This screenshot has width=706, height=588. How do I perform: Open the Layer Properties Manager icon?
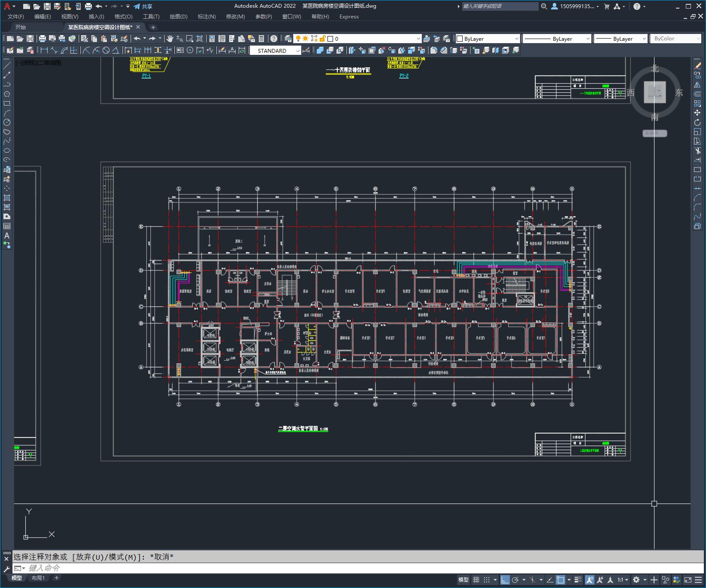(288, 39)
